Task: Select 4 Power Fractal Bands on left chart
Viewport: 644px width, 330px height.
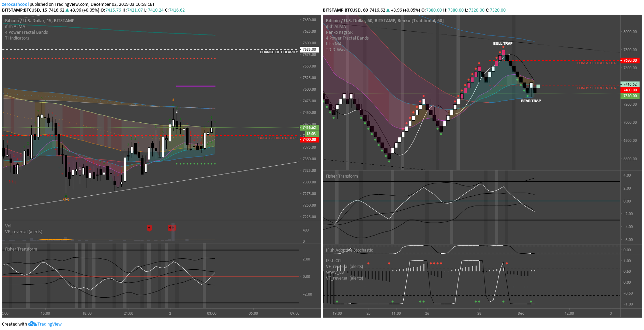Action: click(x=27, y=32)
